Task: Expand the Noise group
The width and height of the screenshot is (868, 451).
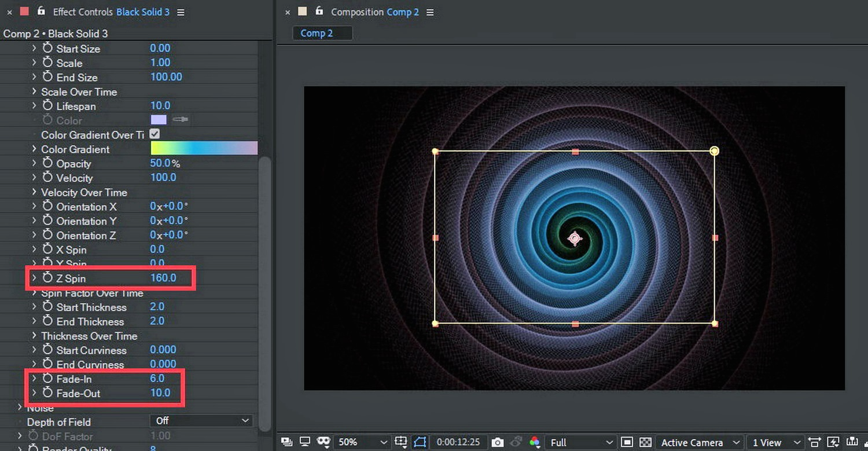Action: pyautogui.click(x=20, y=408)
